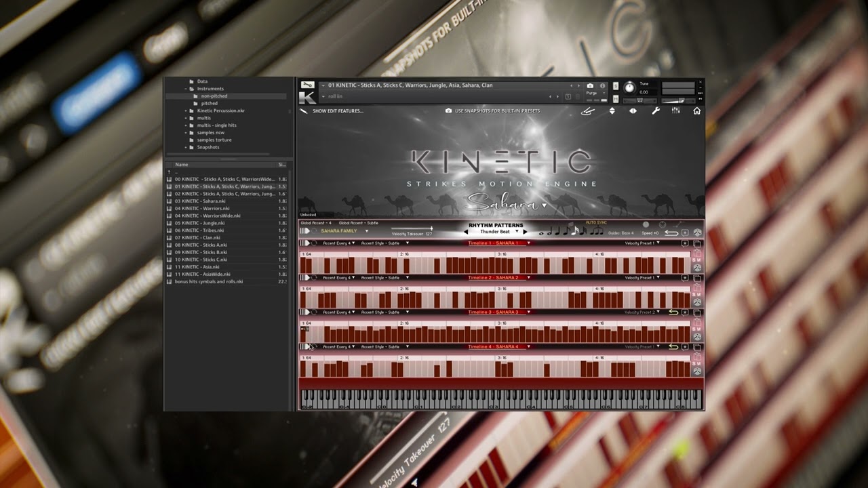Go to the home page icon

696,111
